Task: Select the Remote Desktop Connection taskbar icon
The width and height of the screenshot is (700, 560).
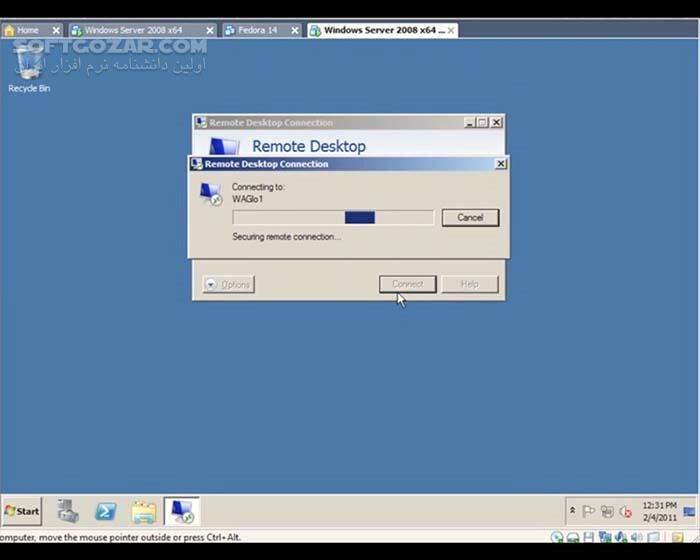Action: [x=182, y=511]
